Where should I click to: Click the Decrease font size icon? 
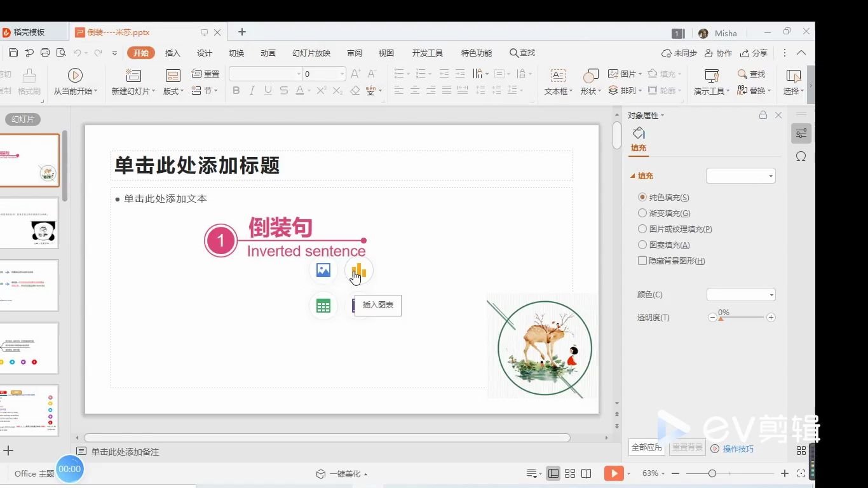[372, 74]
